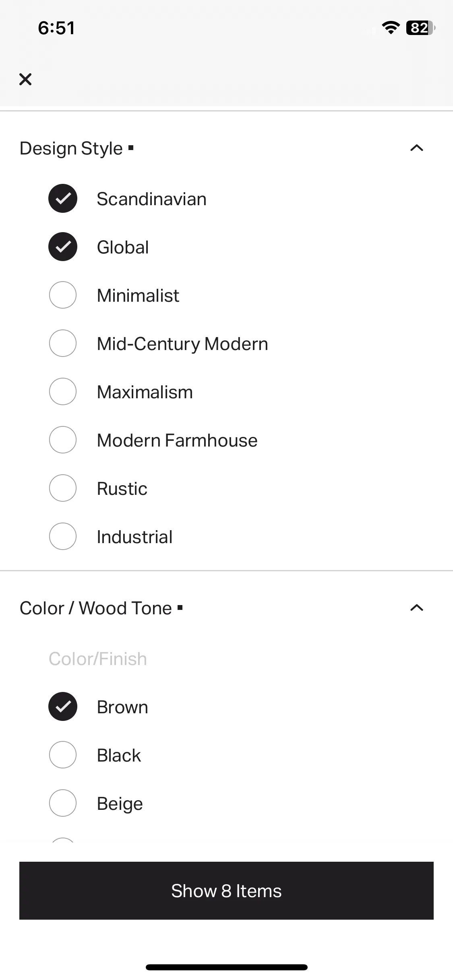This screenshot has width=453, height=980.
Task: Check the Beige color option
Action: pos(63,803)
